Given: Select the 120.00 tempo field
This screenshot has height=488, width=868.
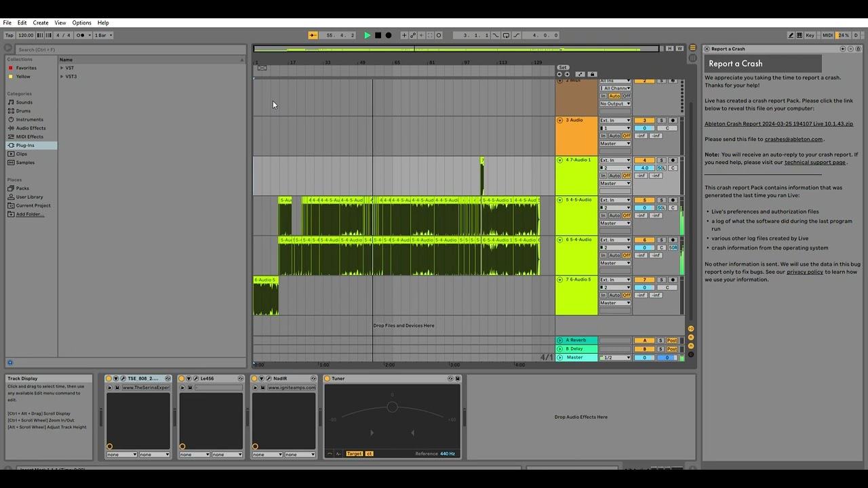Looking at the screenshot, I should click(26, 35).
